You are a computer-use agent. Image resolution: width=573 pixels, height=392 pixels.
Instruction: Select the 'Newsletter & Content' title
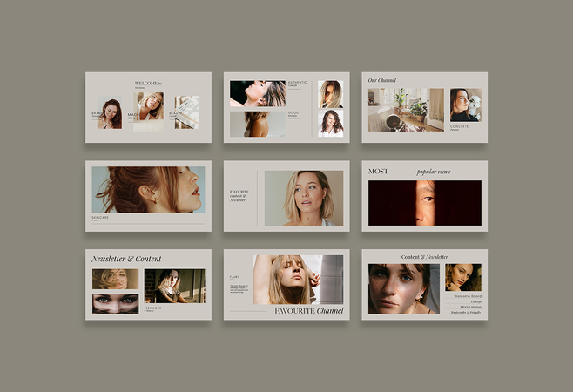pyautogui.click(x=126, y=259)
